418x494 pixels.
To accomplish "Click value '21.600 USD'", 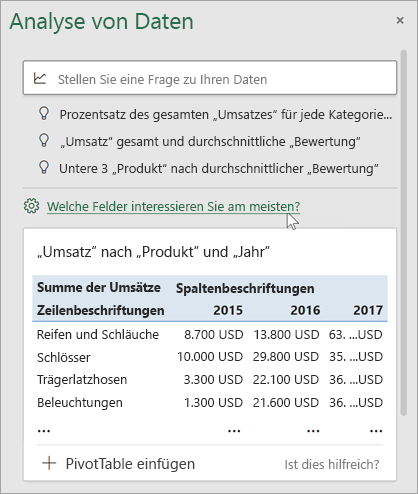I will tap(286, 403).
